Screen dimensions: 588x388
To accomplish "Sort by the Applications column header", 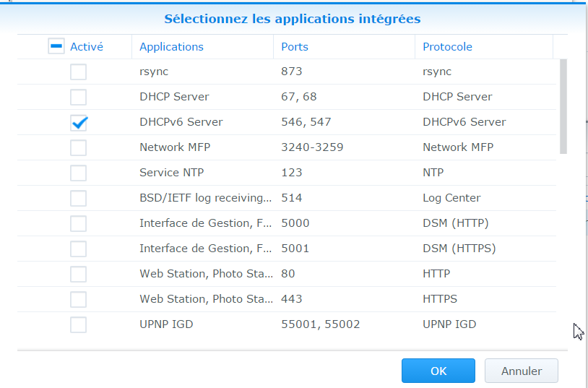I will [171, 46].
